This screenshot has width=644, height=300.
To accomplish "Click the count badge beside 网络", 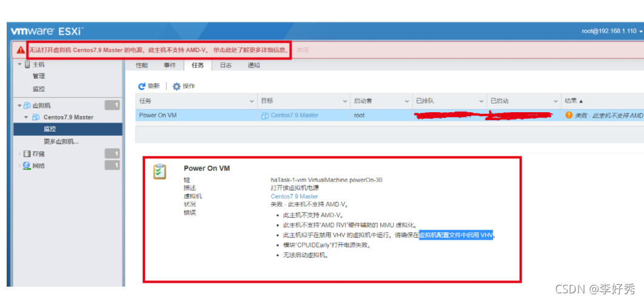I will (112, 165).
